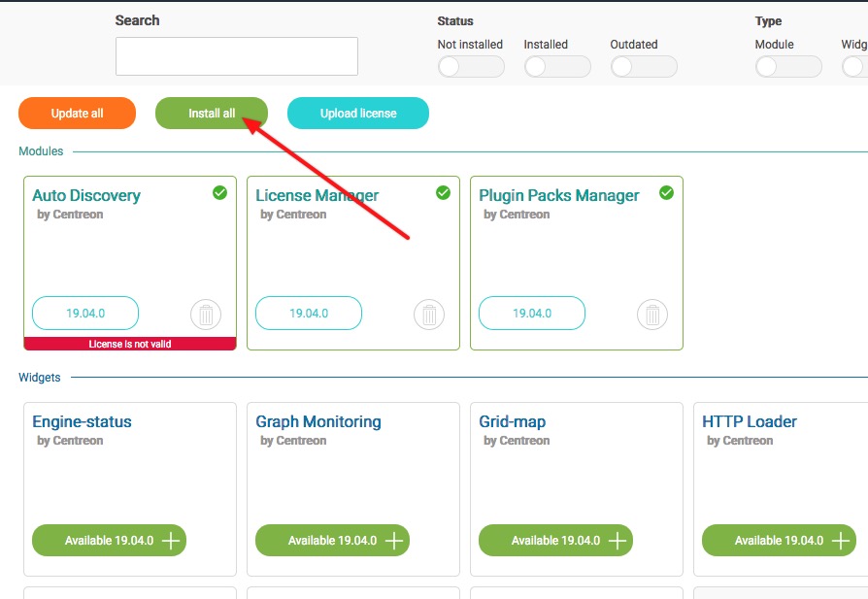This screenshot has height=599, width=868.
Task: Switch on the Outdated status filter
Action: point(644,67)
